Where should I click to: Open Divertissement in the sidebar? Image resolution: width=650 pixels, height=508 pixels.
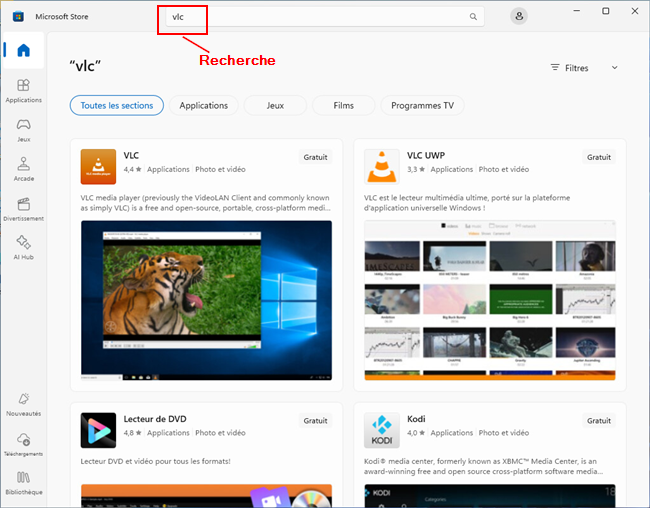(24, 209)
